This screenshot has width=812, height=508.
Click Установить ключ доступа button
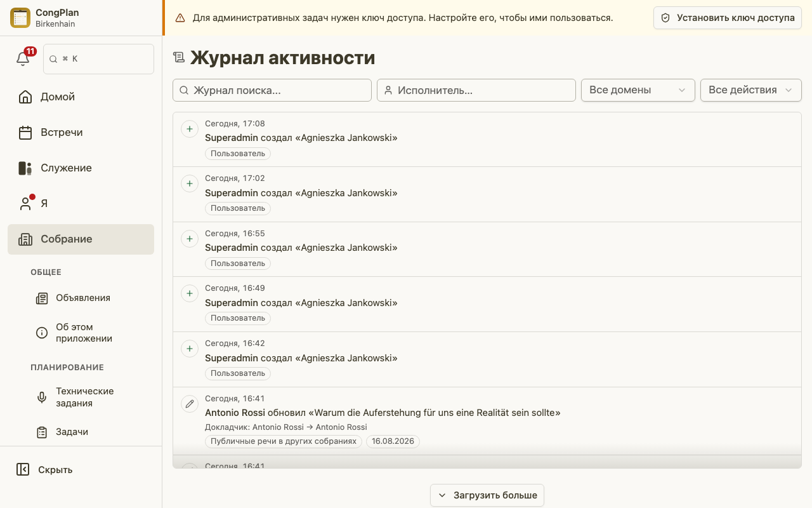click(728, 18)
